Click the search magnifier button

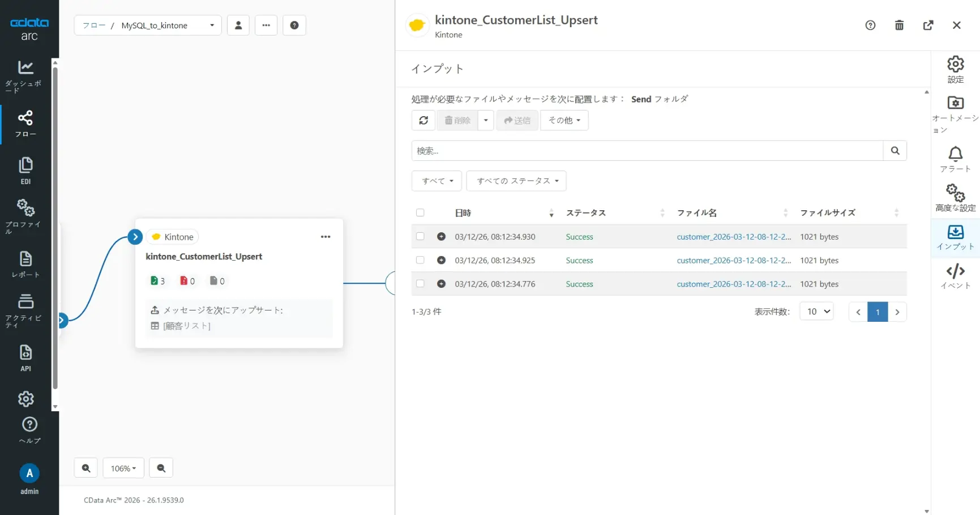pyautogui.click(x=895, y=151)
